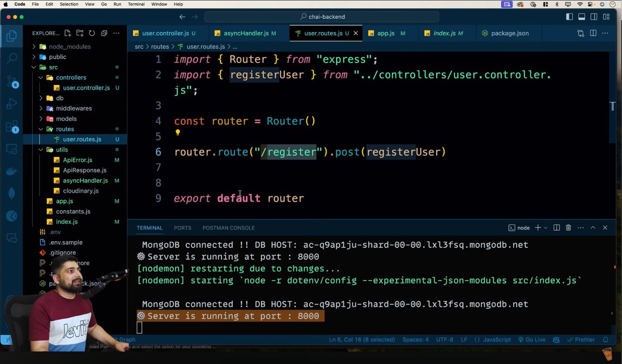Viewport: 622px width, 364px height.
Task: Maximize panel size with the chevron toggle
Action: [x=592, y=228]
